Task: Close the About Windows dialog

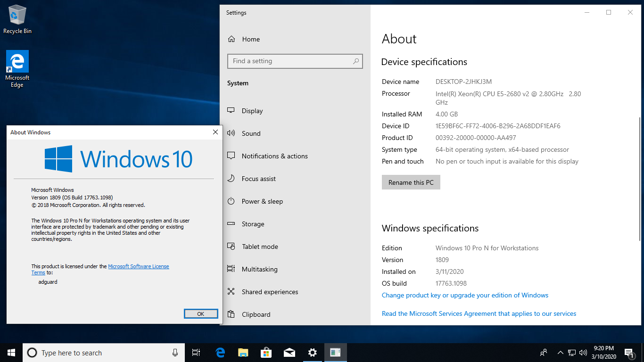Action: [215, 132]
